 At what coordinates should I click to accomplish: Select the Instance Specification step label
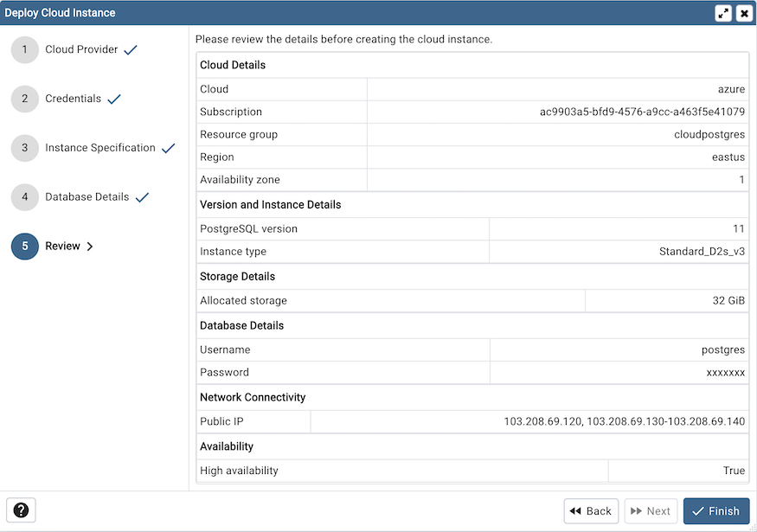pyautogui.click(x=102, y=147)
